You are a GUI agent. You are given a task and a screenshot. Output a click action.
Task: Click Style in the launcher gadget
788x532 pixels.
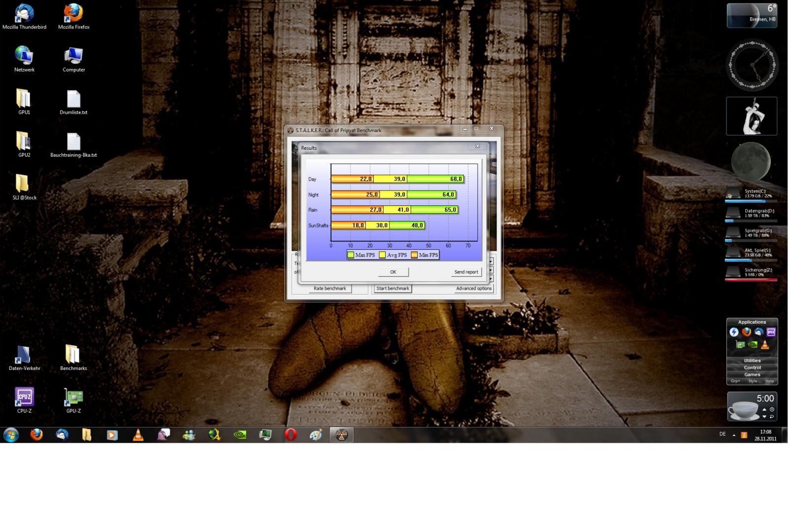(753, 381)
